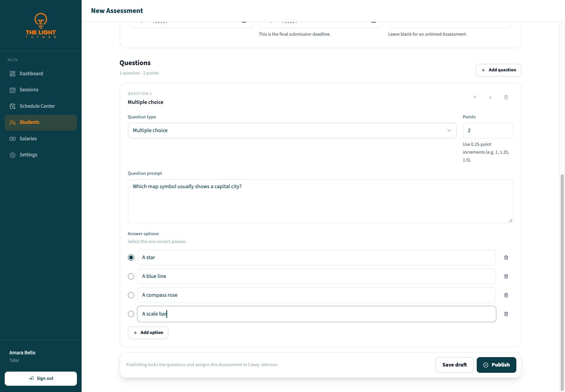Move Question 1 down with arrow icon

[490, 97]
